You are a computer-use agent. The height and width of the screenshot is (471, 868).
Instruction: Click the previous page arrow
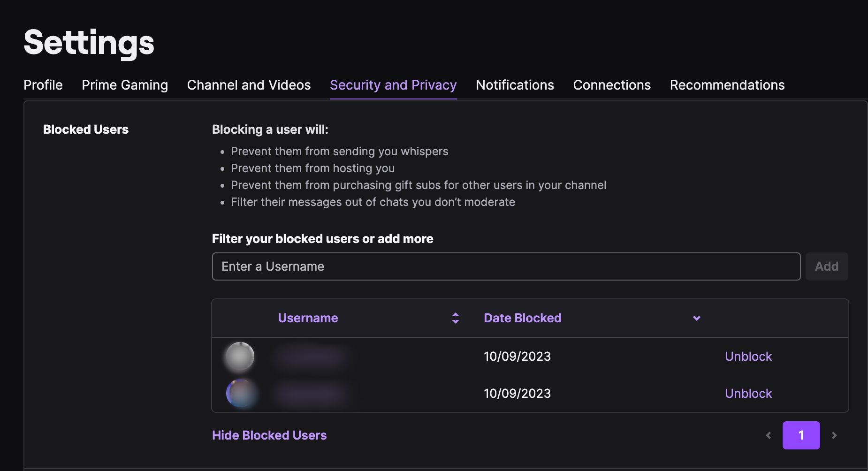point(768,435)
